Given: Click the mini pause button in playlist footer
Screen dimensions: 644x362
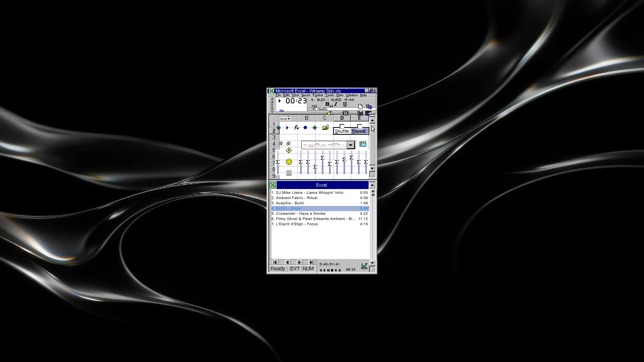Looking at the screenshot, I should [328, 270].
